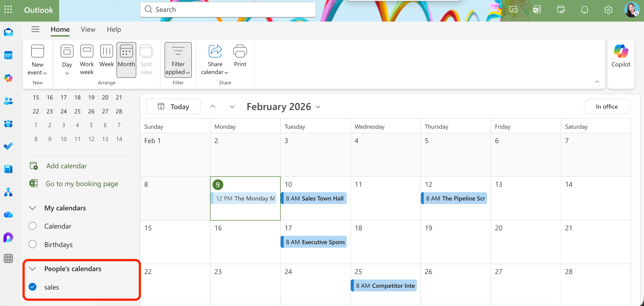Open the February 2026 date dropdown

pyautogui.click(x=318, y=107)
